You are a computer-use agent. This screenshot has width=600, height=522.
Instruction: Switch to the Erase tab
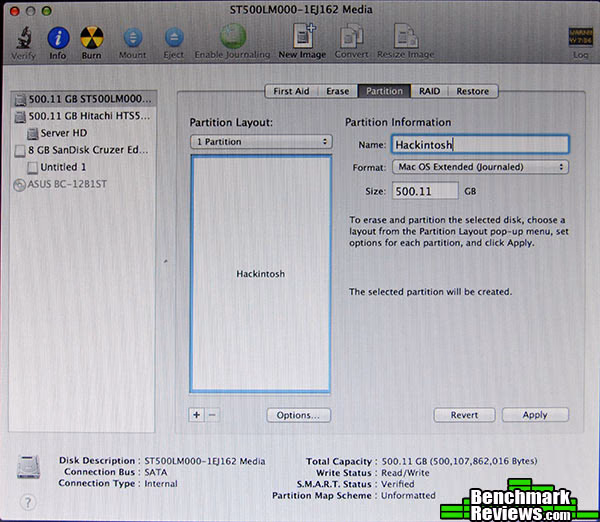pyautogui.click(x=338, y=91)
